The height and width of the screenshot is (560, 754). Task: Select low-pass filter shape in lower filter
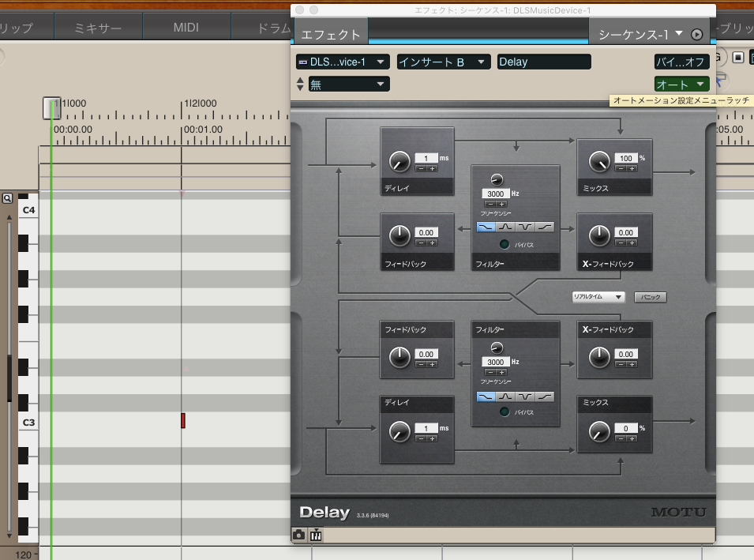(486, 397)
